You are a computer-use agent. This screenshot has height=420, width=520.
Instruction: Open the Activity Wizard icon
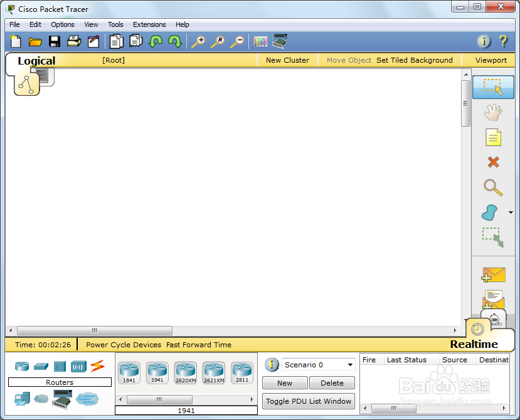click(93, 41)
